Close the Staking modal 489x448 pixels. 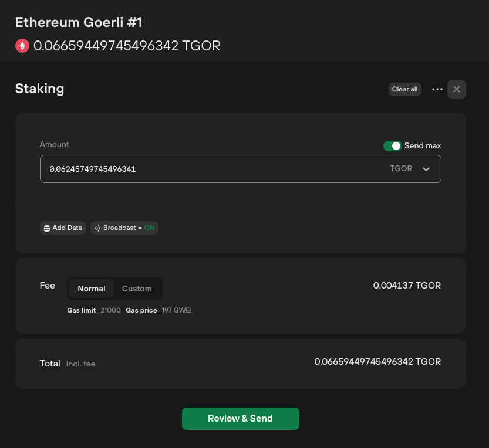pos(457,89)
